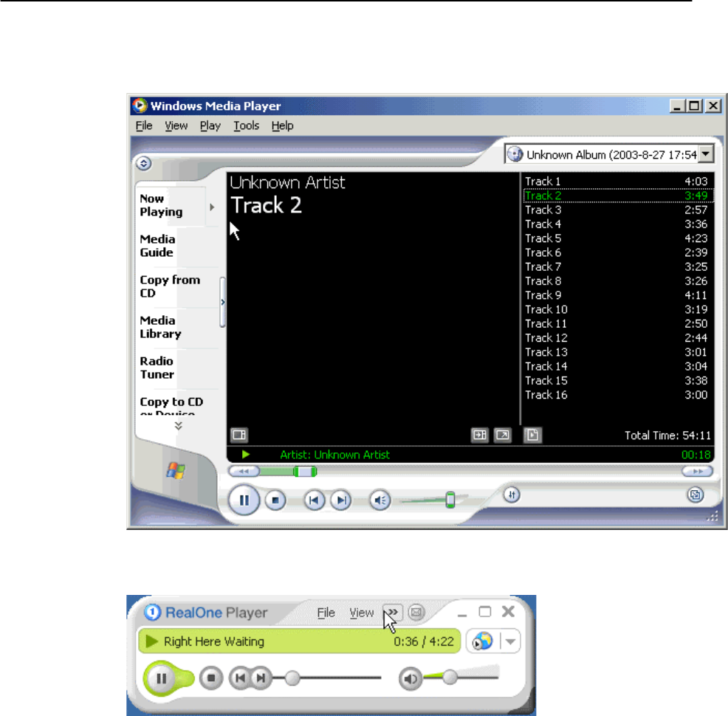Click the Windows Media Player resize grip
This screenshot has height=716, width=728.
tap(712, 516)
